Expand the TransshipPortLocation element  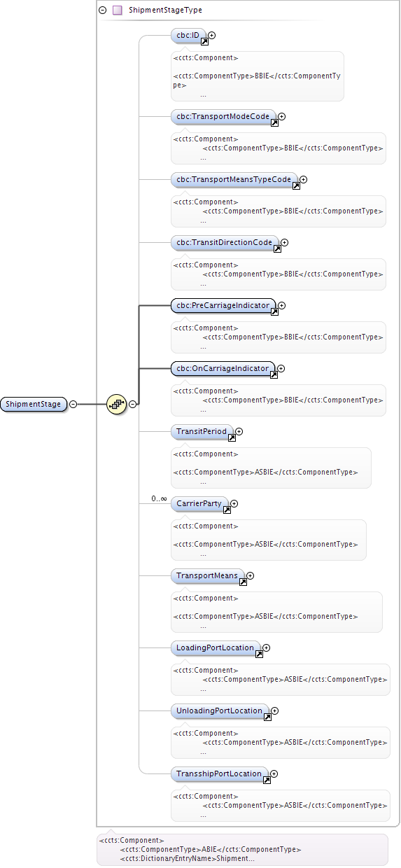pos(274,774)
